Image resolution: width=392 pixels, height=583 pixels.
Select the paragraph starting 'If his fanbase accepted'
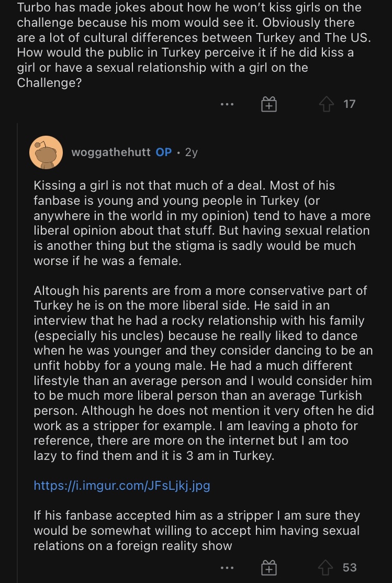coord(197,531)
